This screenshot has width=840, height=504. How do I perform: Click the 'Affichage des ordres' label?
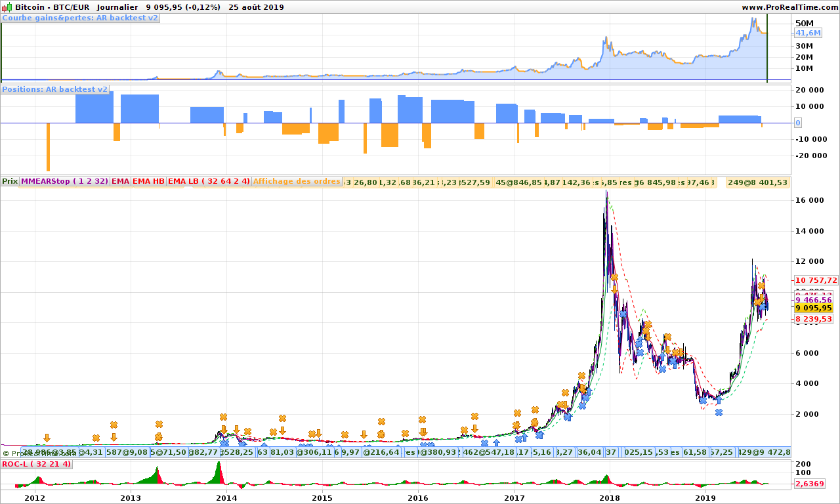297,181
